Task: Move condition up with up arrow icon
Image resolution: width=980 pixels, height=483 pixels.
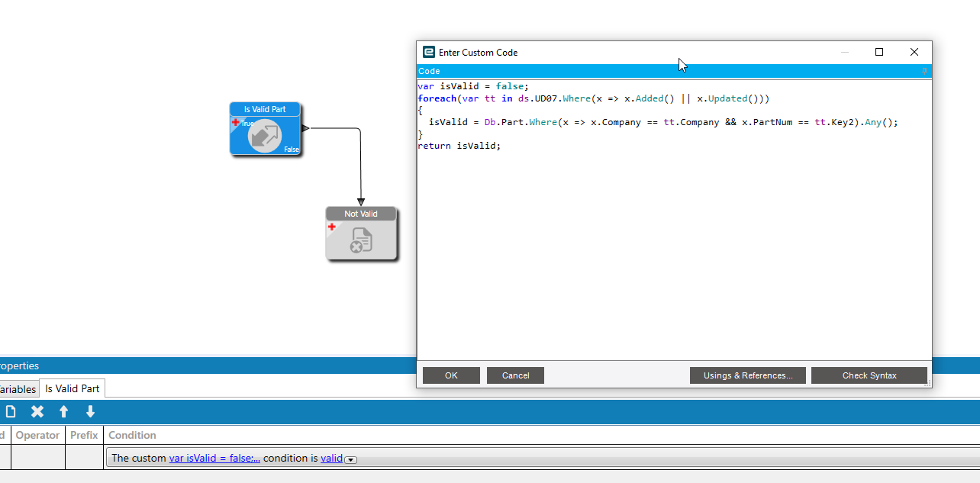Action: click(x=64, y=411)
